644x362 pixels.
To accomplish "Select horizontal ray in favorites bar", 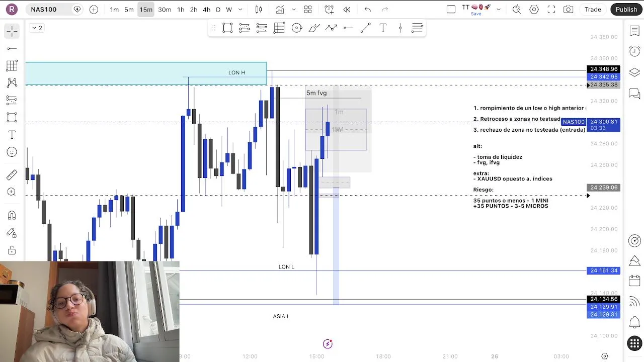I will coord(348,28).
